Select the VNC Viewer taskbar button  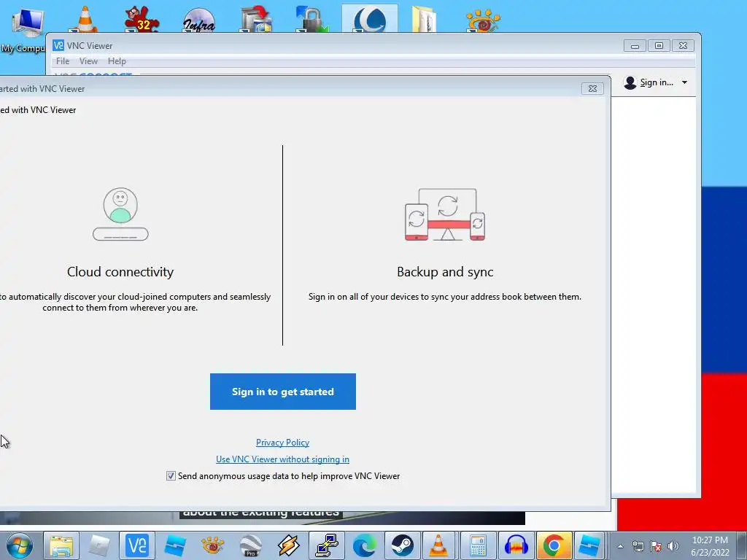point(136,545)
